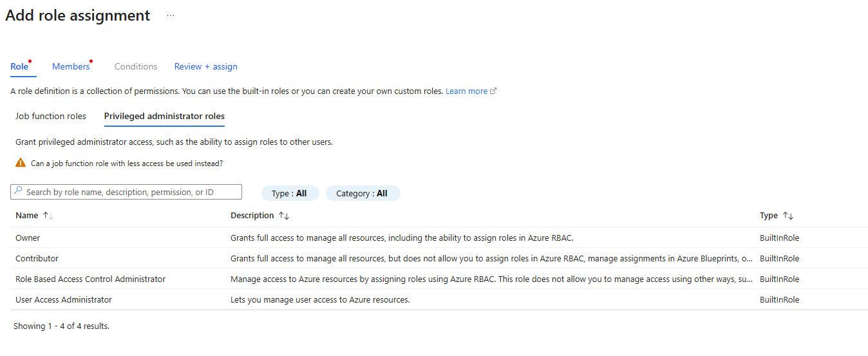Click 'Lets you manage user access' description
The image size is (868, 356).
(320, 299)
